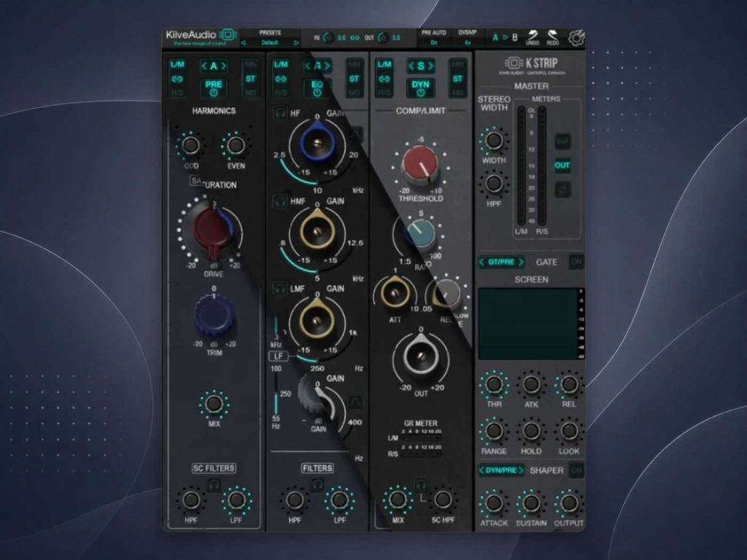Image resolution: width=747 pixels, height=560 pixels.
Task: Click the PRE AUTO On value
Action: click(x=433, y=43)
